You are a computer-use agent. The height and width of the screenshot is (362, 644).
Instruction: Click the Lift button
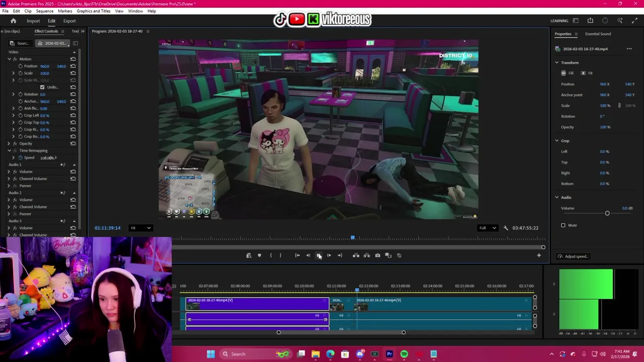[x=356, y=255]
